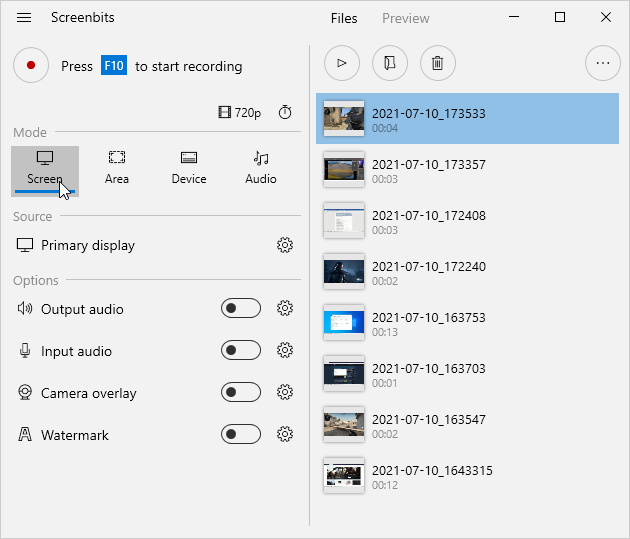Click thumbnail of recording 2021-07-10_172240
The image size is (630, 539).
344,272
